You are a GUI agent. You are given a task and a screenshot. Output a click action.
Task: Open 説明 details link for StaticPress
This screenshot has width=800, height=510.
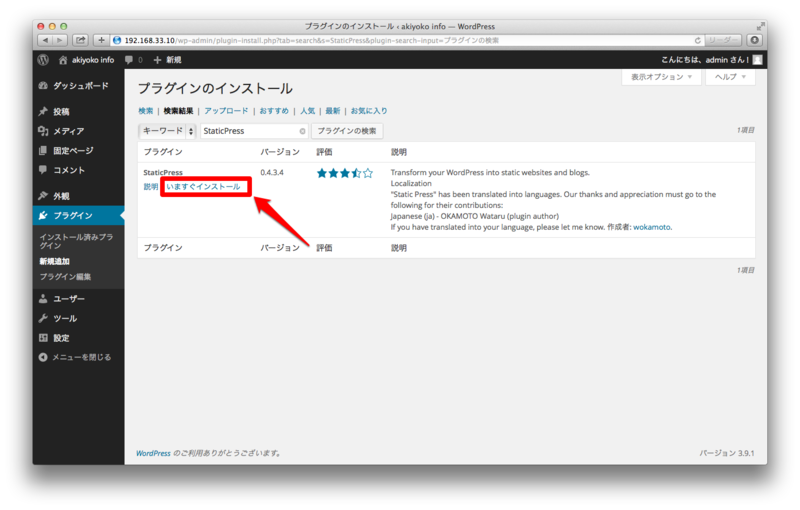(151, 187)
